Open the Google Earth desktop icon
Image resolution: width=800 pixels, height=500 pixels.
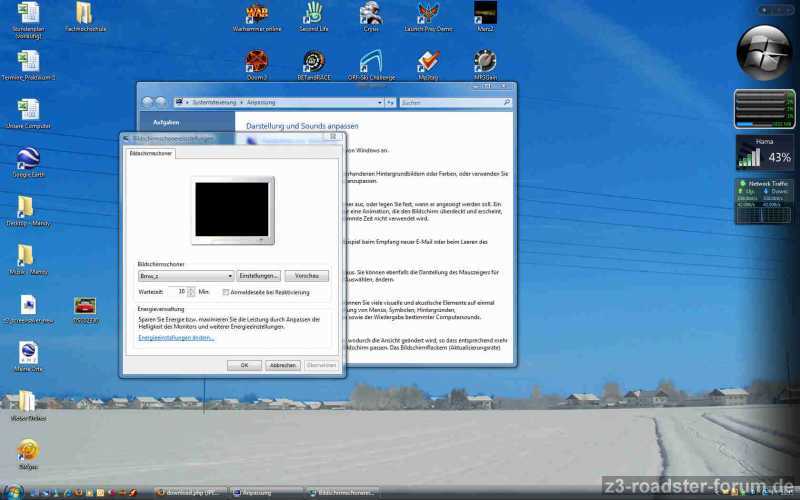pos(28,158)
